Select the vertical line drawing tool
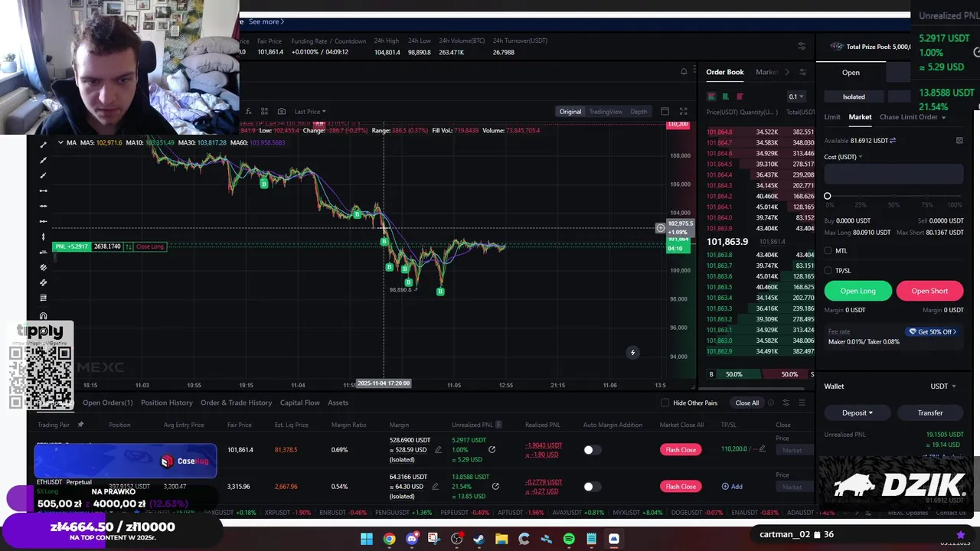This screenshot has height=551, width=980. click(43, 236)
